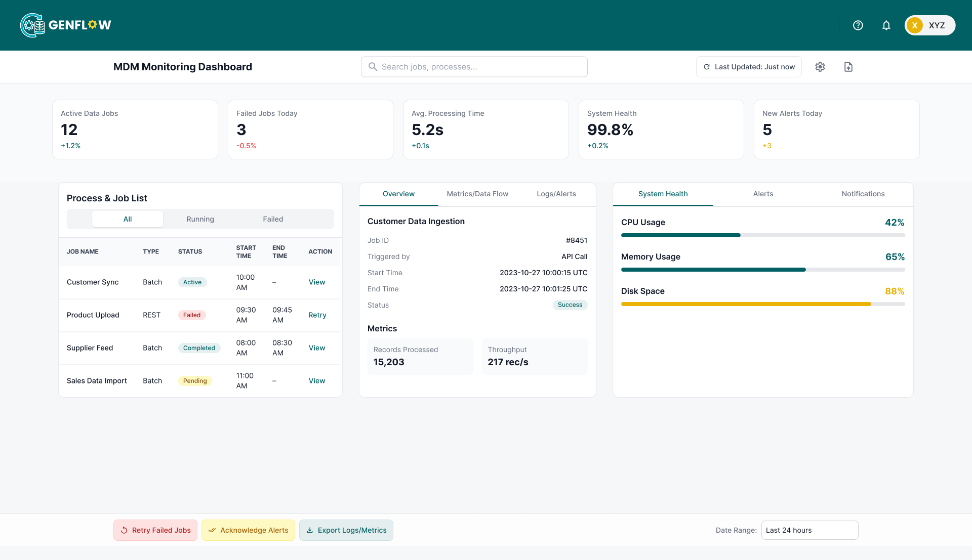The width and height of the screenshot is (972, 560).
Task: Click the Search jobs, processes field
Action: 474,67
